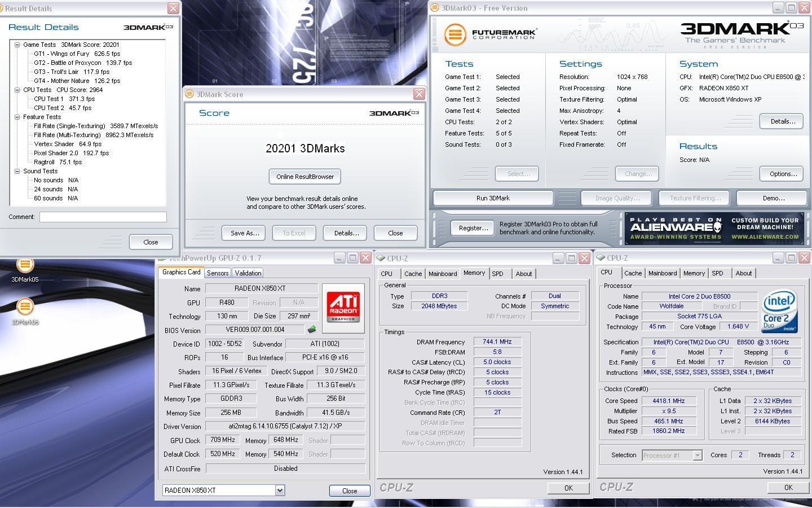The height and width of the screenshot is (508, 812).
Task: Click Run 3DMark button
Action: (x=493, y=198)
